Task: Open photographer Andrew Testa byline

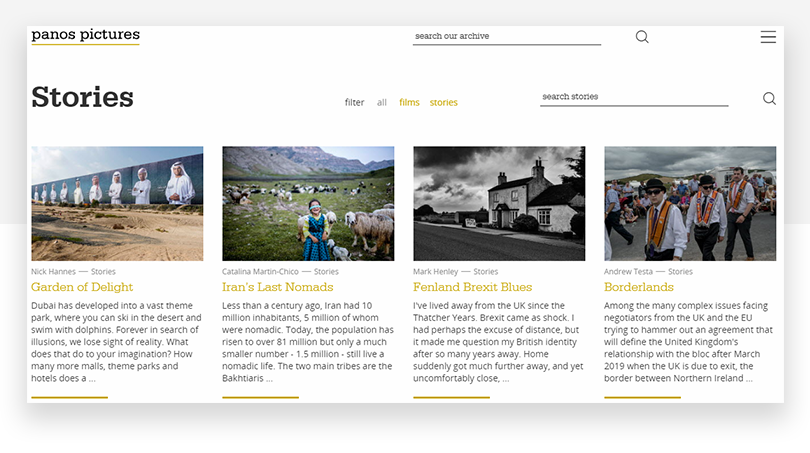Action: 627,271
